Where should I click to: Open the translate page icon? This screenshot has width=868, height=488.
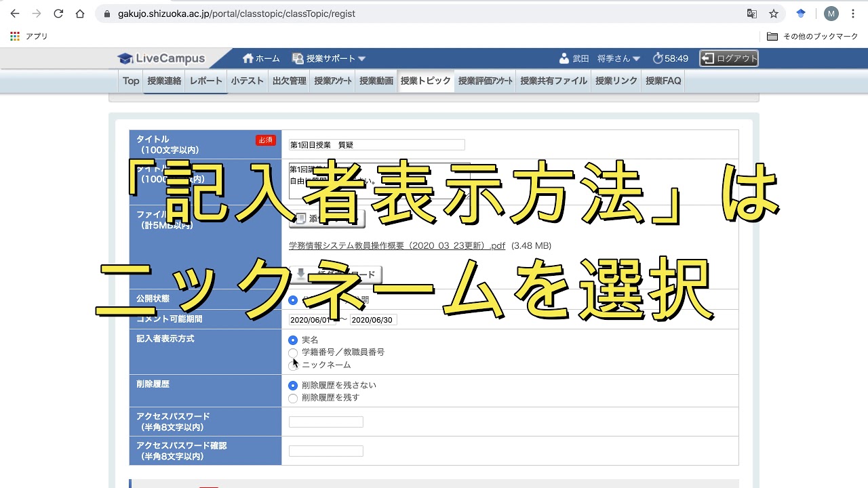(x=751, y=14)
